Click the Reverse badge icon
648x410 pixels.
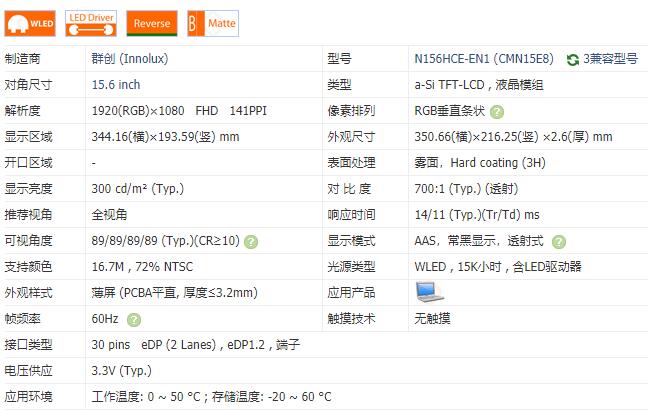(152, 24)
